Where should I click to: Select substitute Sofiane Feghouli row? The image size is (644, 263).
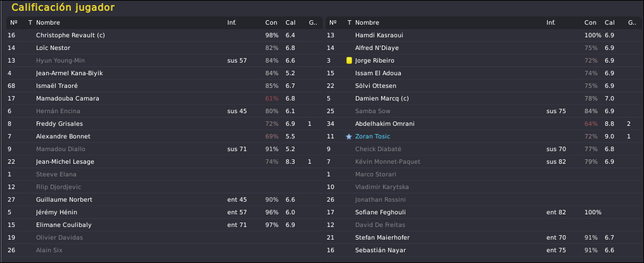tap(484, 212)
